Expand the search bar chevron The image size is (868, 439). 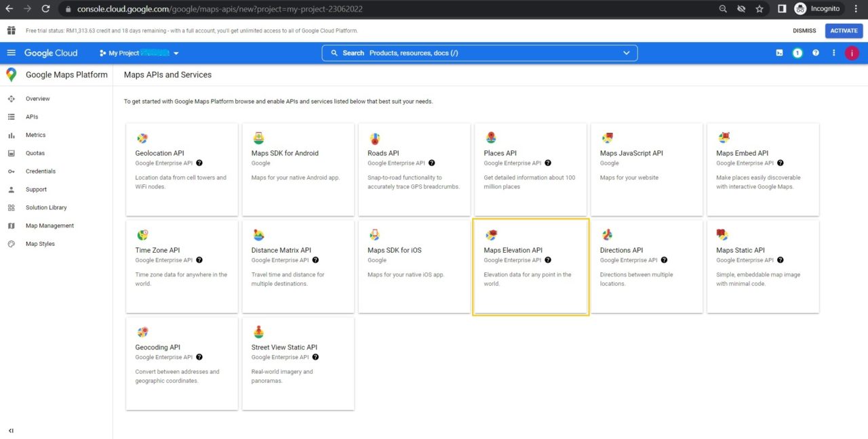[x=626, y=52]
